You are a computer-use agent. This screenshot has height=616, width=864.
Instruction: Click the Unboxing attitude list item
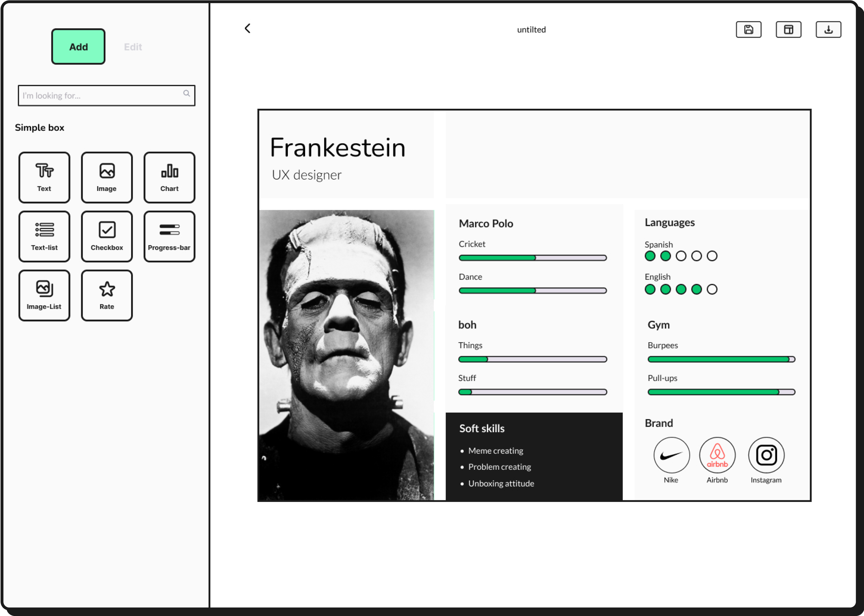[x=501, y=484]
